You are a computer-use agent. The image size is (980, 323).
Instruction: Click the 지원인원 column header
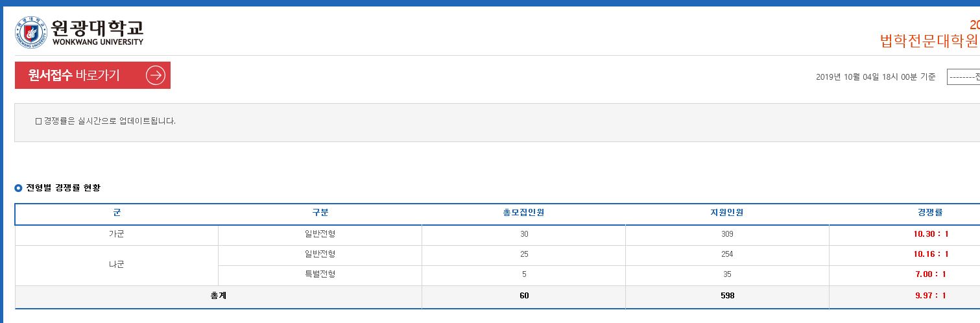pos(727,213)
